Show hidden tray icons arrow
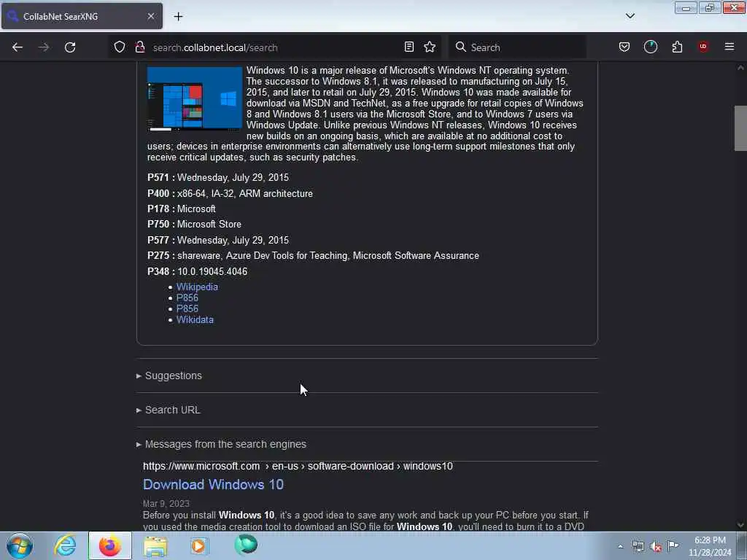This screenshot has width=747, height=560. point(620,547)
